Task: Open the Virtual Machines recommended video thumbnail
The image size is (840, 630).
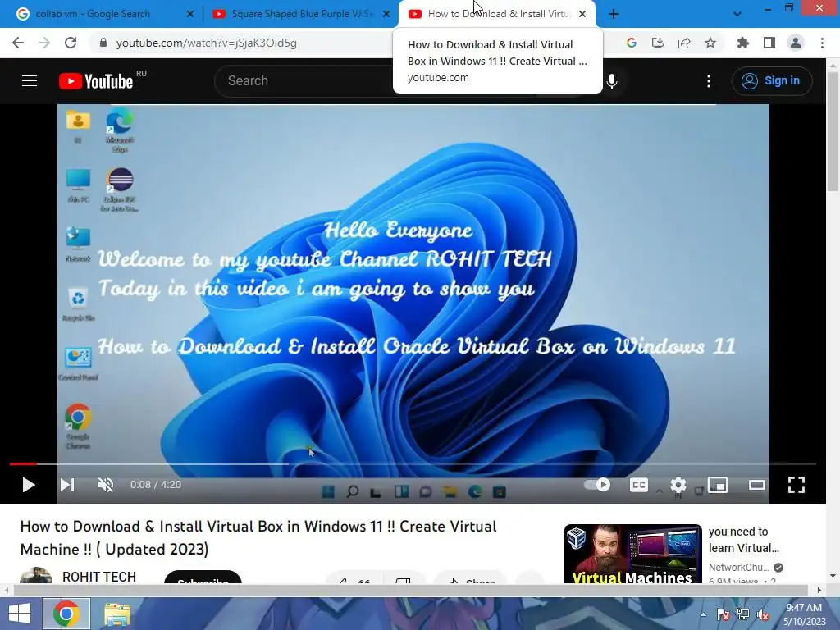Action: click(632, 554)
